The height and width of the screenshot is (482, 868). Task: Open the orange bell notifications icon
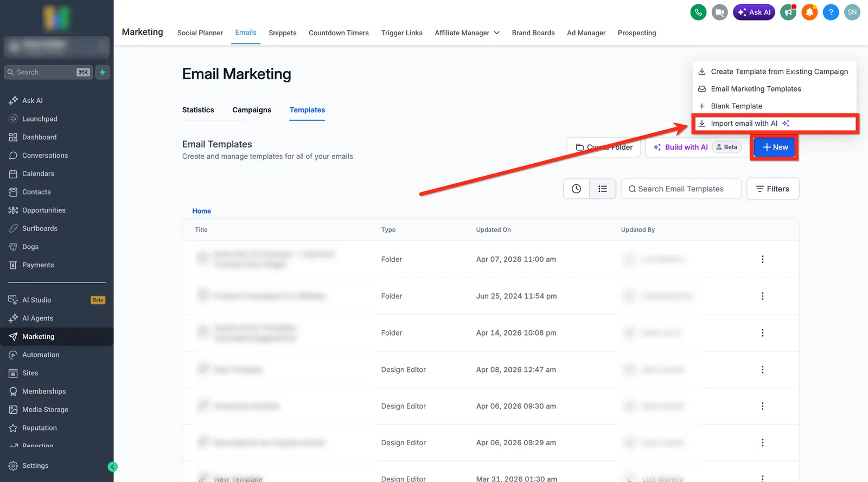(x=809, y=12)
